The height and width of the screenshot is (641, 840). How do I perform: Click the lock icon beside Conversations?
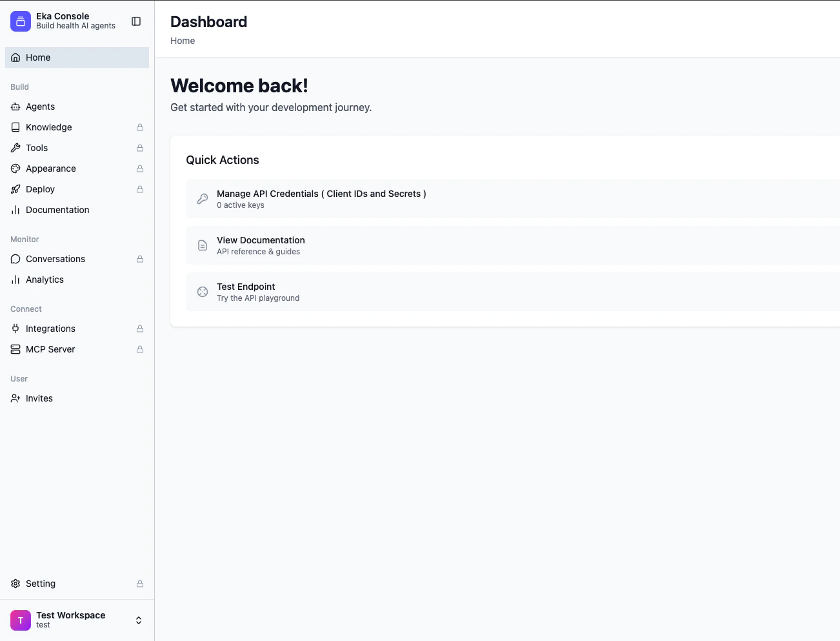140,259
